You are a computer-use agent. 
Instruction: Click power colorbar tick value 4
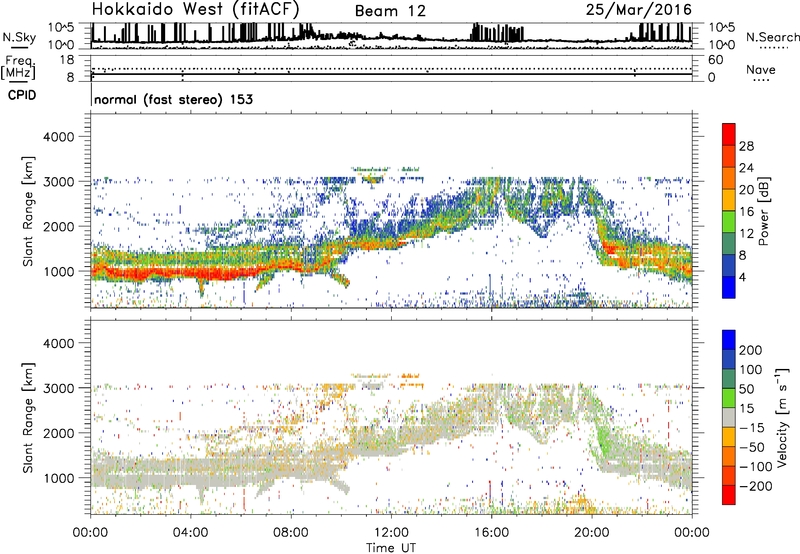pyautogui.click(x=742, y=277)
